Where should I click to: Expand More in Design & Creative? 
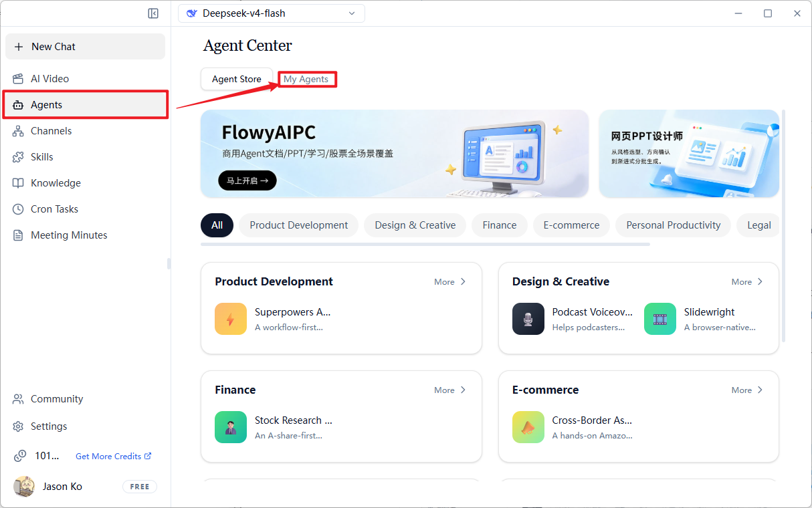pyautogui.click(x=747, y=282)
